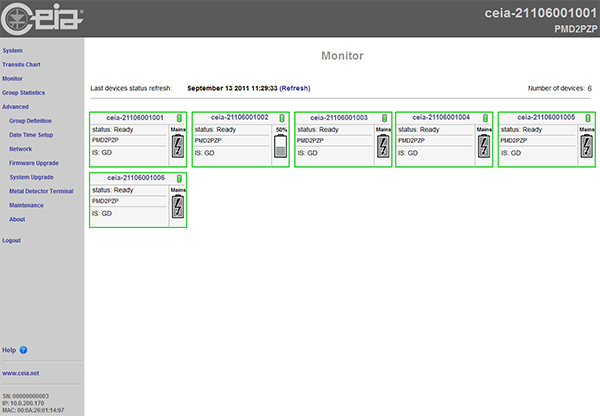Go to System Upgrade page
Screen dimensions: 600x416
pos(32,177)
